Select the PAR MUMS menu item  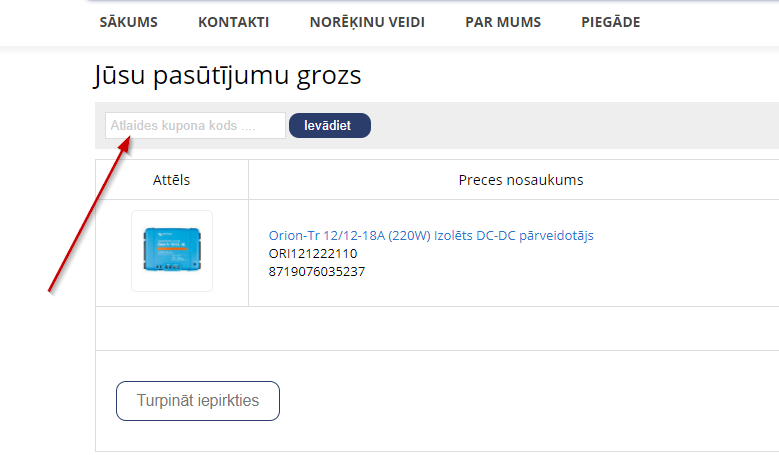pyautogui.click(x=503, y=22)
